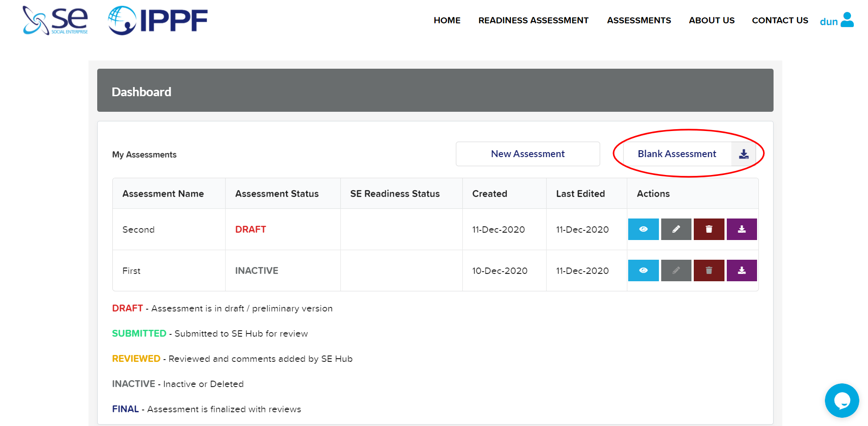This screenshot has width=868, height=426.
Task: Open the CONTACT US page
Action: [780, 20]
